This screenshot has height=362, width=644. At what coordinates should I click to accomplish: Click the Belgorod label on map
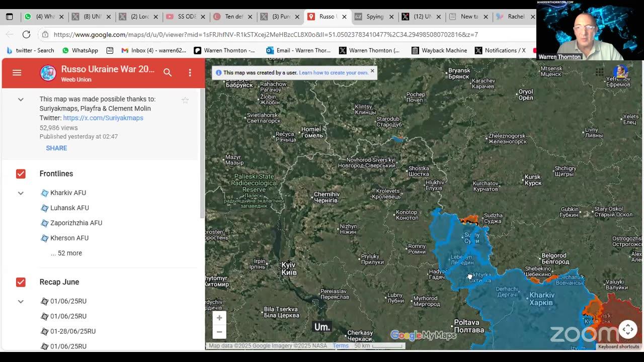click(555, 259)
